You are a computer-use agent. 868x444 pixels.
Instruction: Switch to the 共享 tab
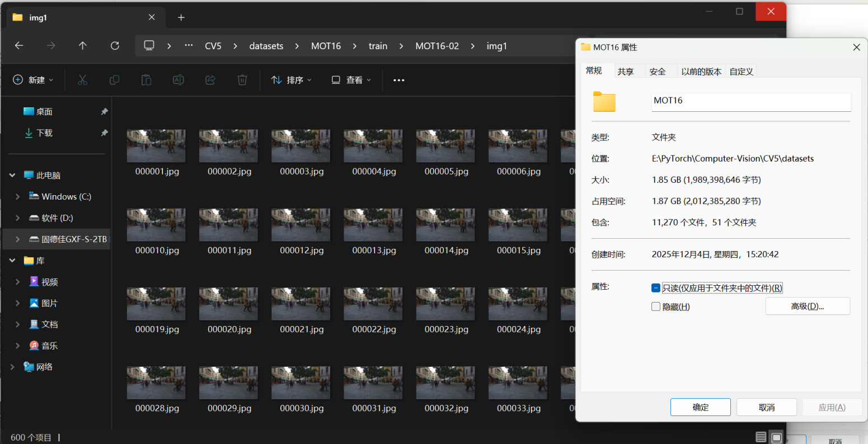click(x=626, y=72)
